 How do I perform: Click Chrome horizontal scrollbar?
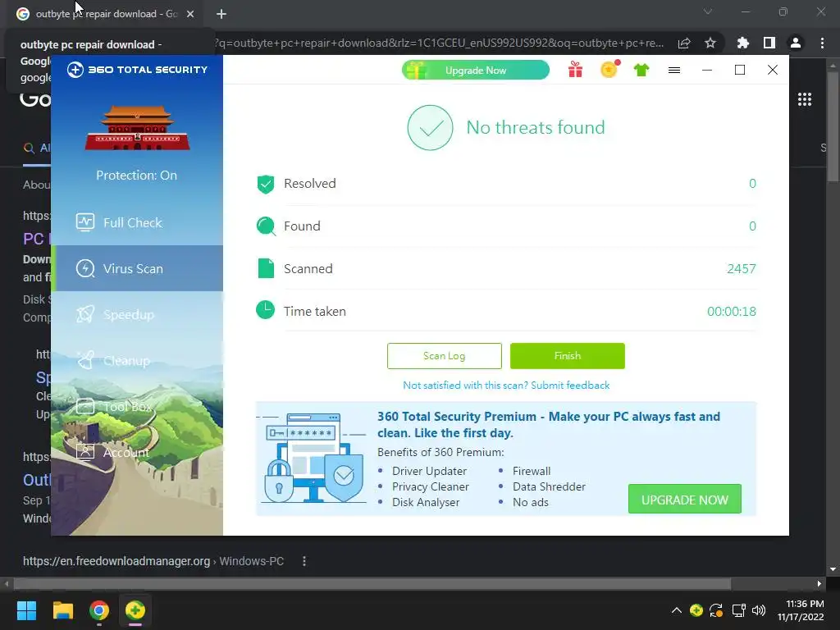372,583
